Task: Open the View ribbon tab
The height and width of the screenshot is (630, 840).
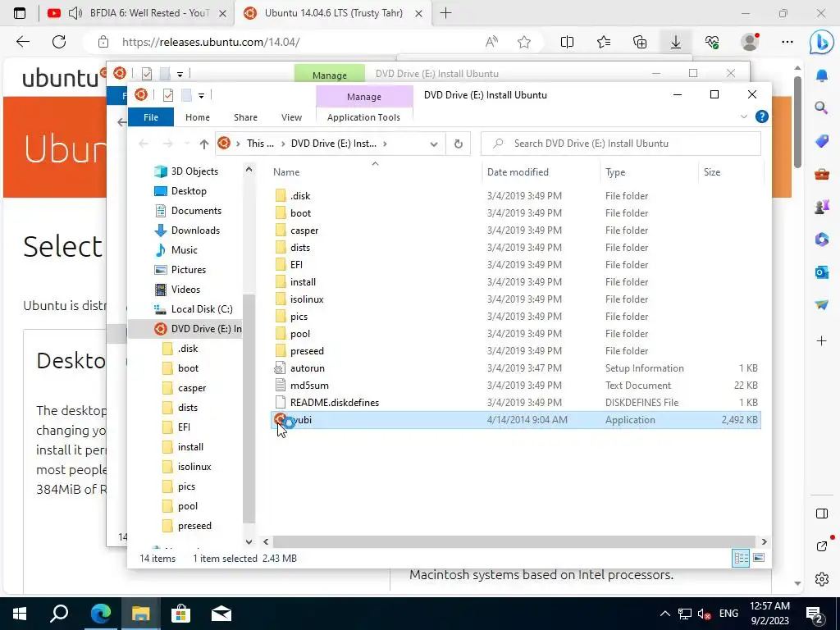Action: [x=291, y=117]
